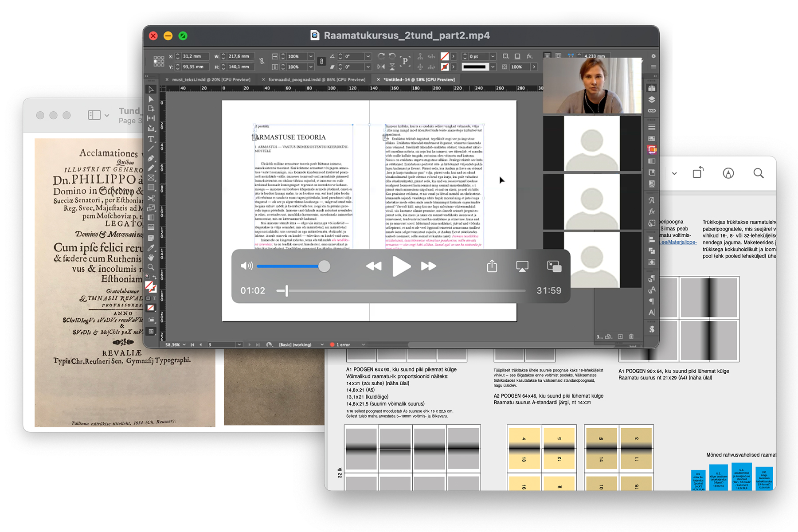Select the Free Transform tool

[151, 208]
